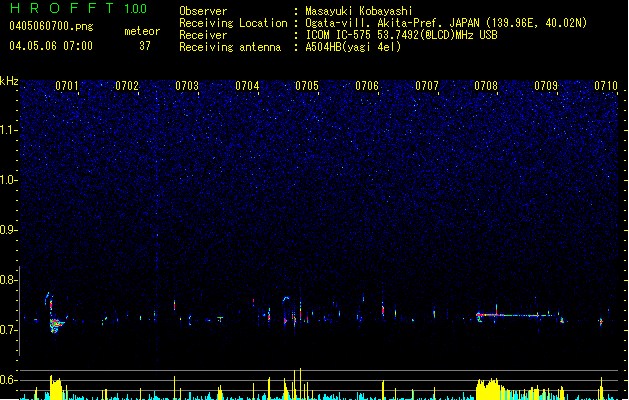Click the date stamp 04.05.06 07:00
This screenshot has width=629, height=400.
pos(51,46)
